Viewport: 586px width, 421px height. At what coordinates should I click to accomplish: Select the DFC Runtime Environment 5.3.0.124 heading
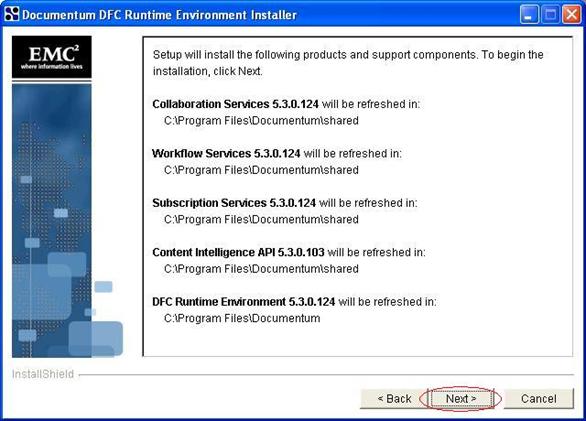click(243, 302)
